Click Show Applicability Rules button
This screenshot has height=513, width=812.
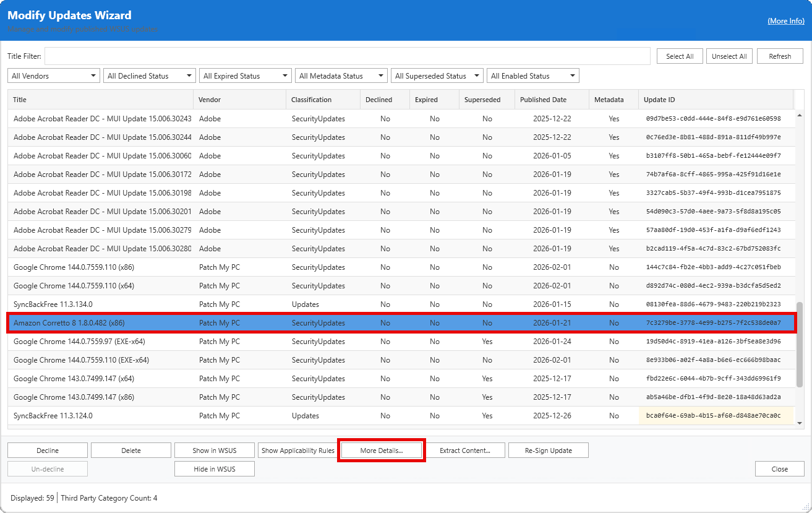(297, 450)
